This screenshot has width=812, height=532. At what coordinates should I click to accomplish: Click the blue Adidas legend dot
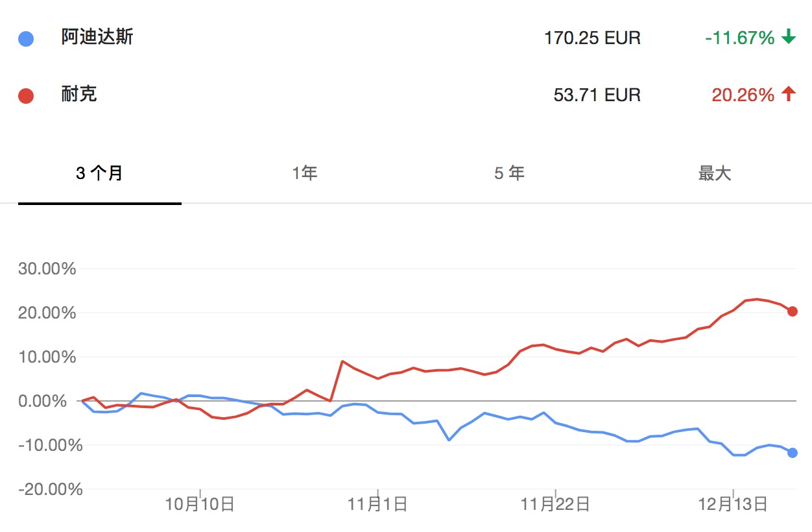pyautogui.click(x=26, y=38)
